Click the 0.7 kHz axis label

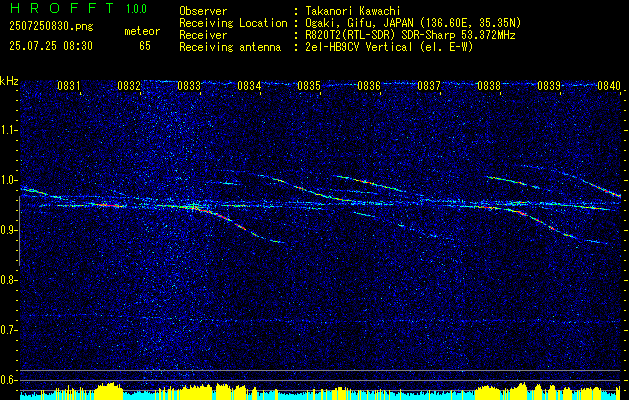point(8,330)
